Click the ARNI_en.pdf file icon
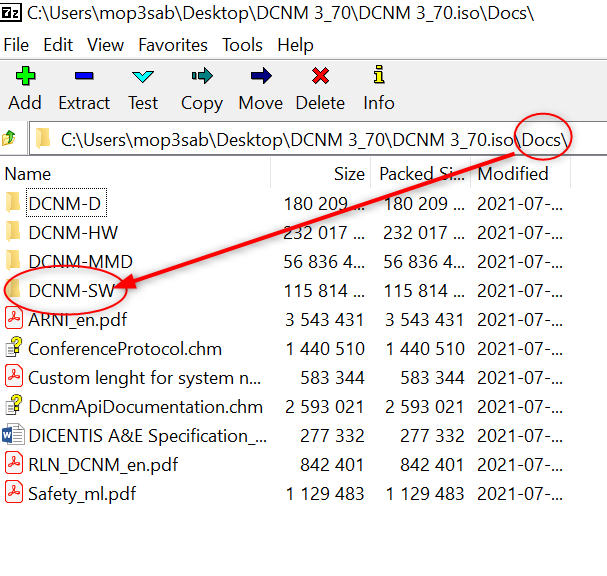 click(x=14, y=319)
